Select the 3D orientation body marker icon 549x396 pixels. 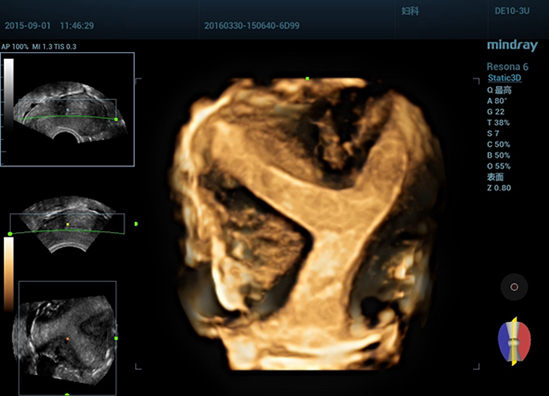pyautogui.click(x=514, y=341)
